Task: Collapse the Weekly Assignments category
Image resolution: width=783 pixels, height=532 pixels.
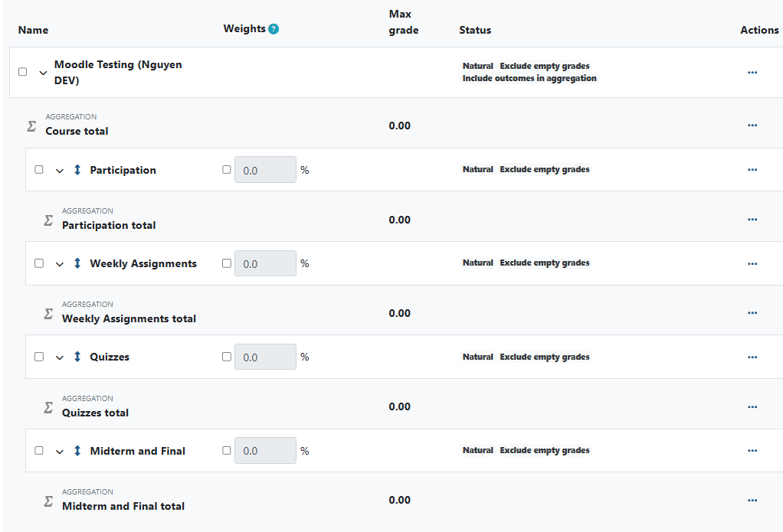Action: 60,263
